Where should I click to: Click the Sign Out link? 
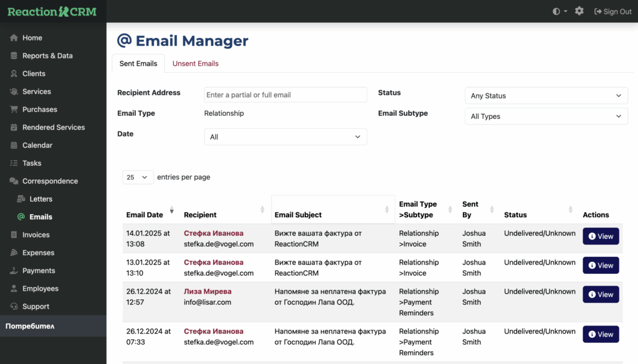[612, 11]
